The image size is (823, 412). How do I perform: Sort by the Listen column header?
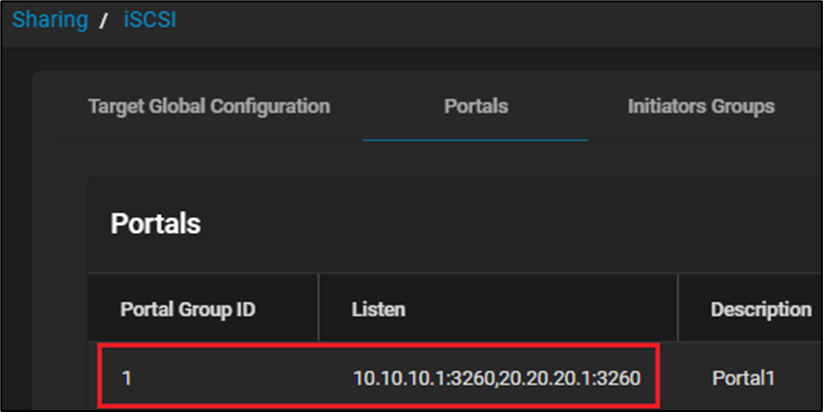click(378, 310)
